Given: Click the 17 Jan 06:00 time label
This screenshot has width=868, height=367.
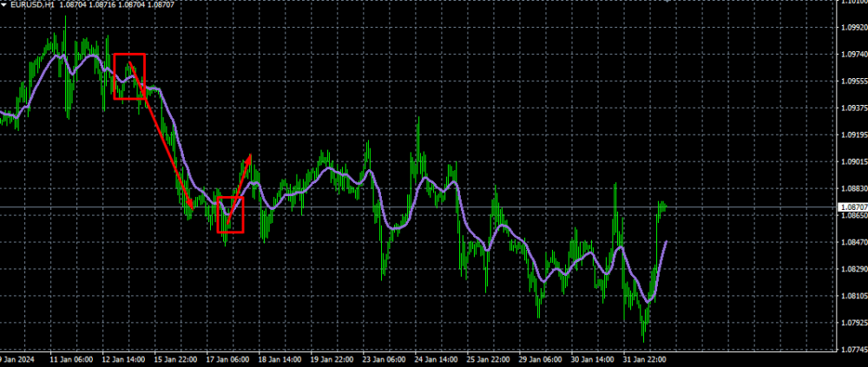Looking at the screenshot, I should click(227, 359).
